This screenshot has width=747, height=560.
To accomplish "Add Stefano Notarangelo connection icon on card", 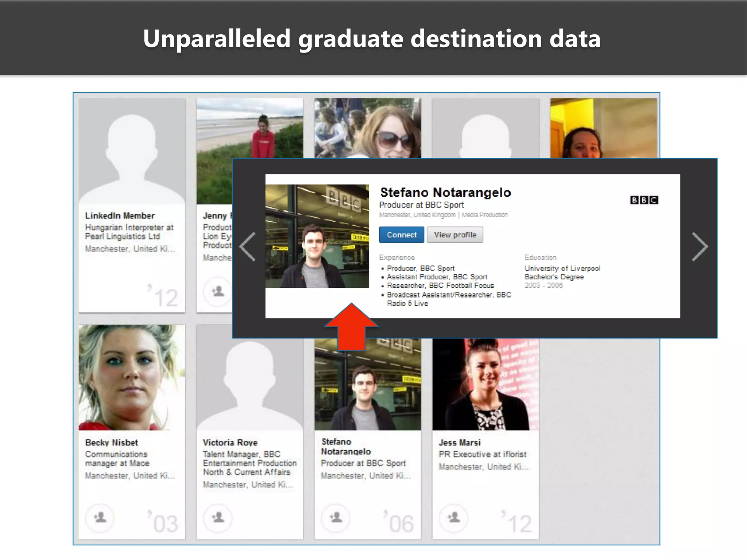I will pyautogui.click(x=336, y=517).
